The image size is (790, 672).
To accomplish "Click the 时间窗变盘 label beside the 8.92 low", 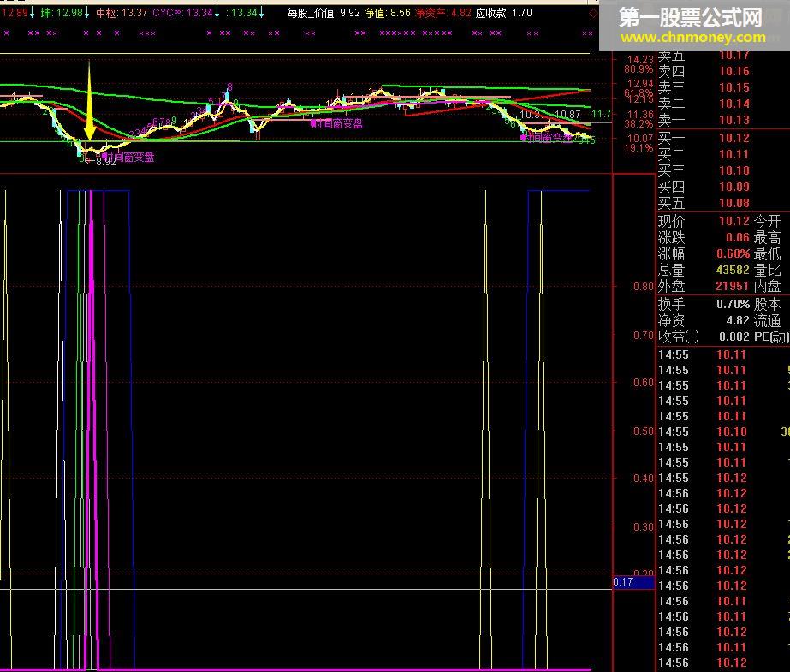I will [128, 157].
